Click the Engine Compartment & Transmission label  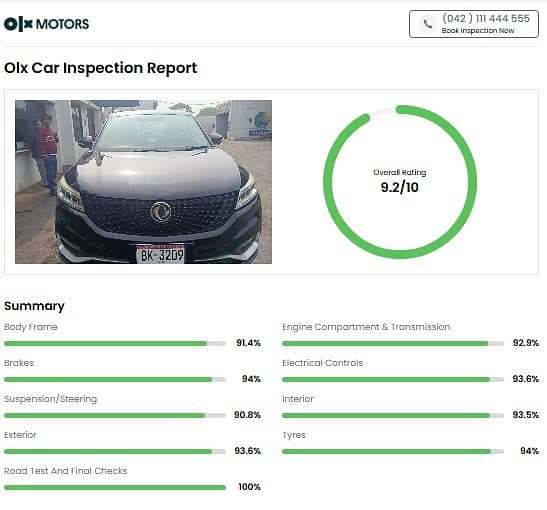[x=366, y=327]
